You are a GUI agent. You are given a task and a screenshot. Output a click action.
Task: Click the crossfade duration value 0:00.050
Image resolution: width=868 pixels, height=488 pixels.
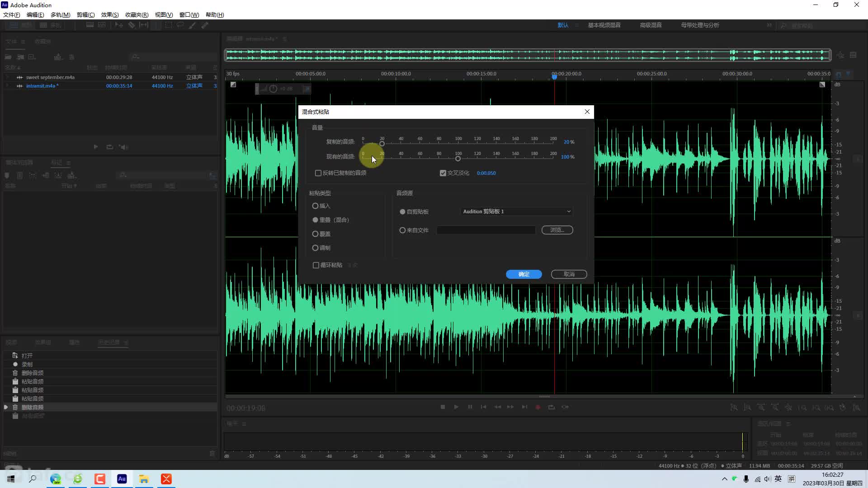(486, 173)
